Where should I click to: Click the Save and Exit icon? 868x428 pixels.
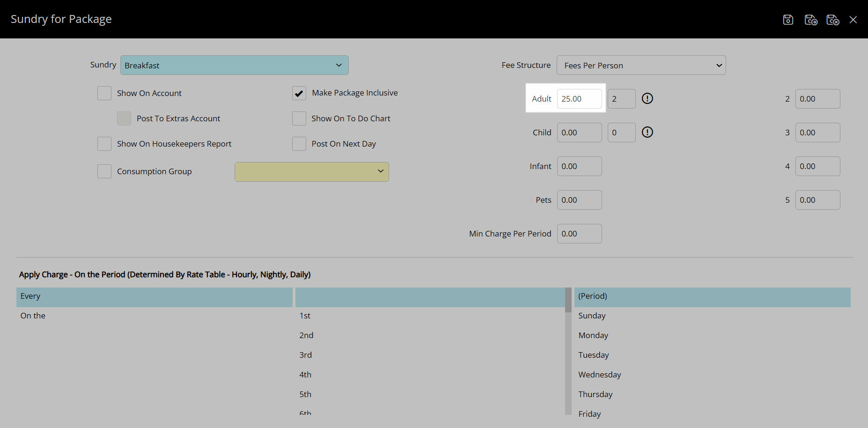[832, 20]
